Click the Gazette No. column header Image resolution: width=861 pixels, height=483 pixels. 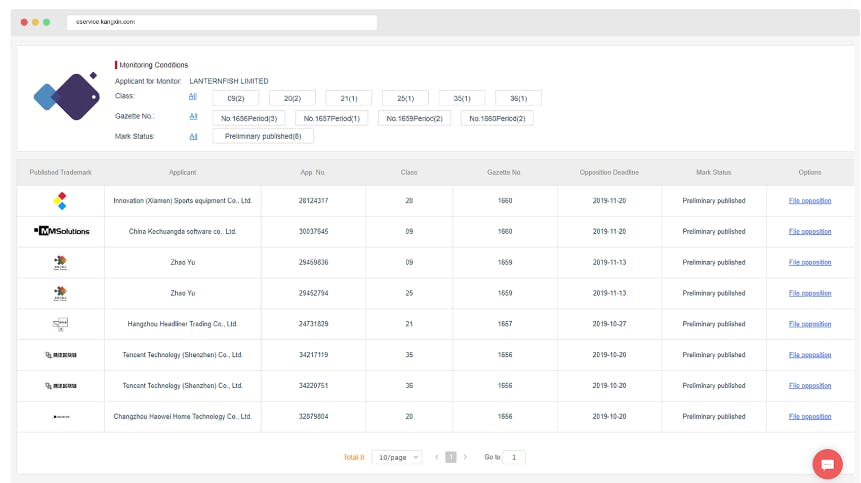pyautogui.click(x=504, y=172)
